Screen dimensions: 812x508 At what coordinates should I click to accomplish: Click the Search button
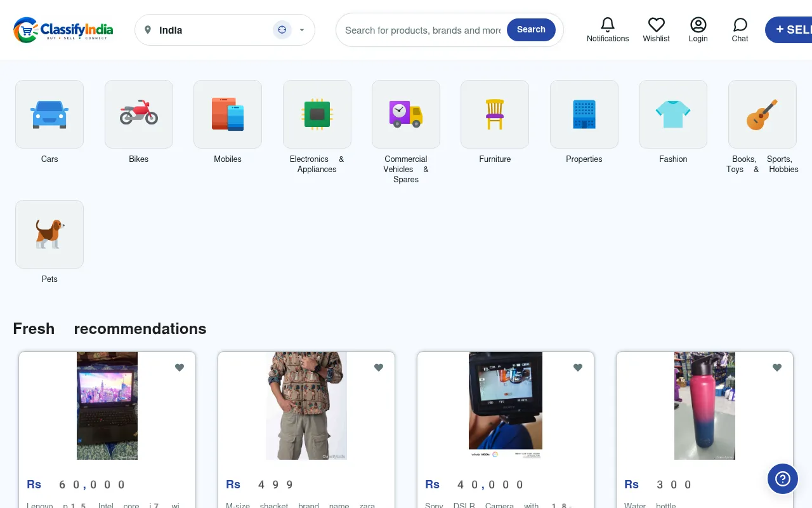[x=531, y=30]
